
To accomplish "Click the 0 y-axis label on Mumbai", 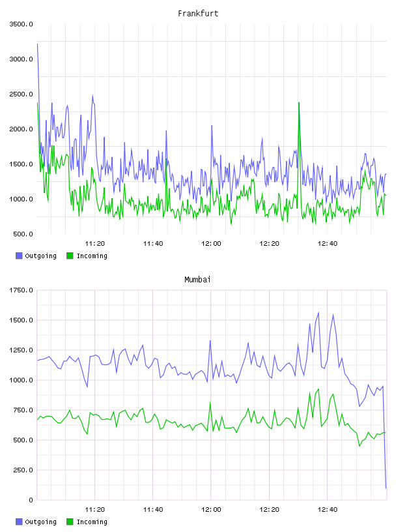I will tap(31, 500).
